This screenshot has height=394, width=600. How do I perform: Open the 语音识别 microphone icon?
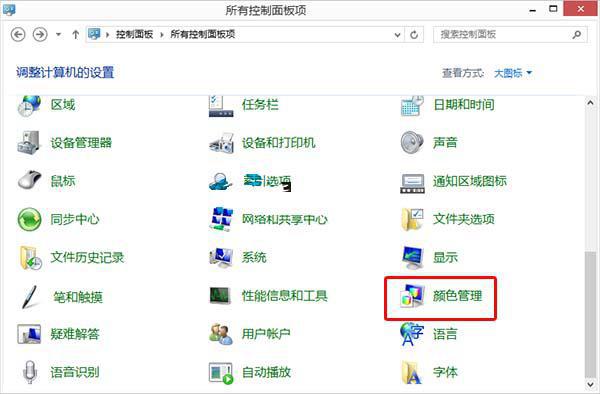coord(29,372)
